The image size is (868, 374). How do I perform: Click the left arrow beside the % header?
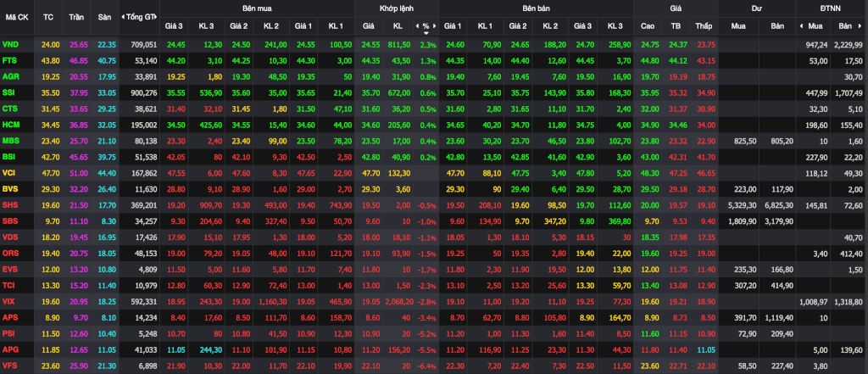(416, 26)
